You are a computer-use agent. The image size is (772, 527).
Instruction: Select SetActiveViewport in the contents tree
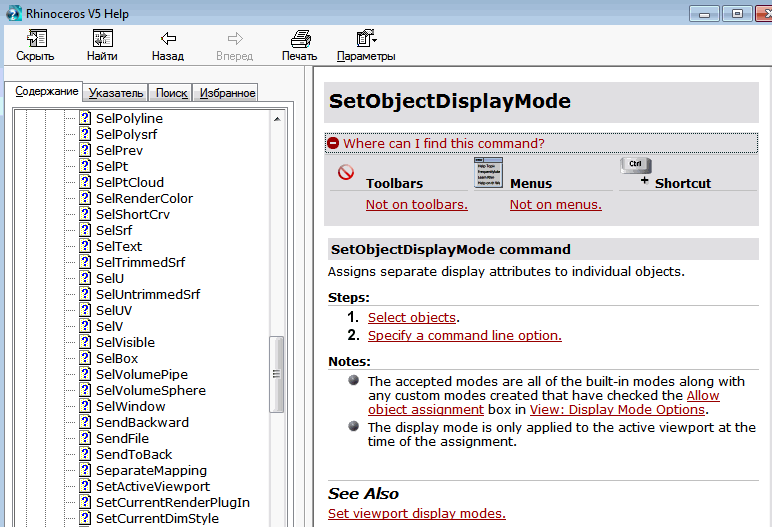coord(151,486)
